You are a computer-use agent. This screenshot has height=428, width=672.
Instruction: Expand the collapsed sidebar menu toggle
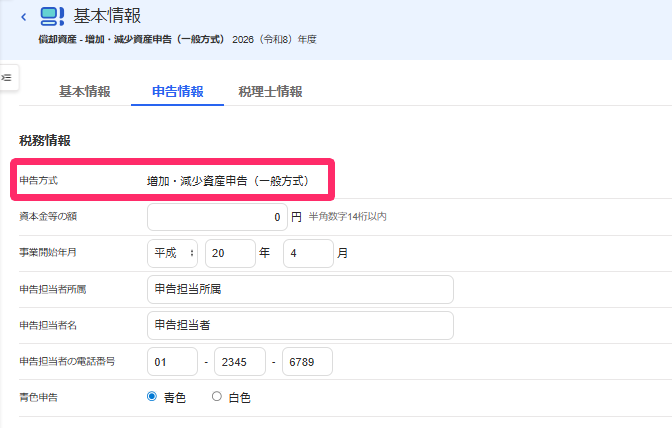pyautogui.click(x=8, y=78)
